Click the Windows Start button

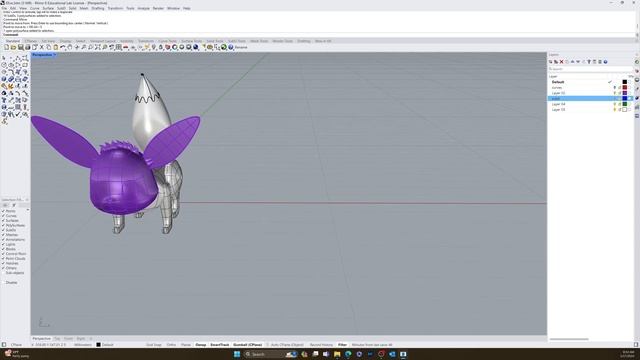237,354
